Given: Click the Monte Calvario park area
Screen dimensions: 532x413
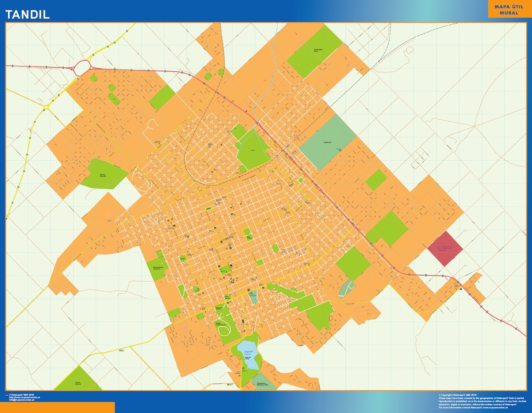Looking at the screenshot, I should pos(157,268).
